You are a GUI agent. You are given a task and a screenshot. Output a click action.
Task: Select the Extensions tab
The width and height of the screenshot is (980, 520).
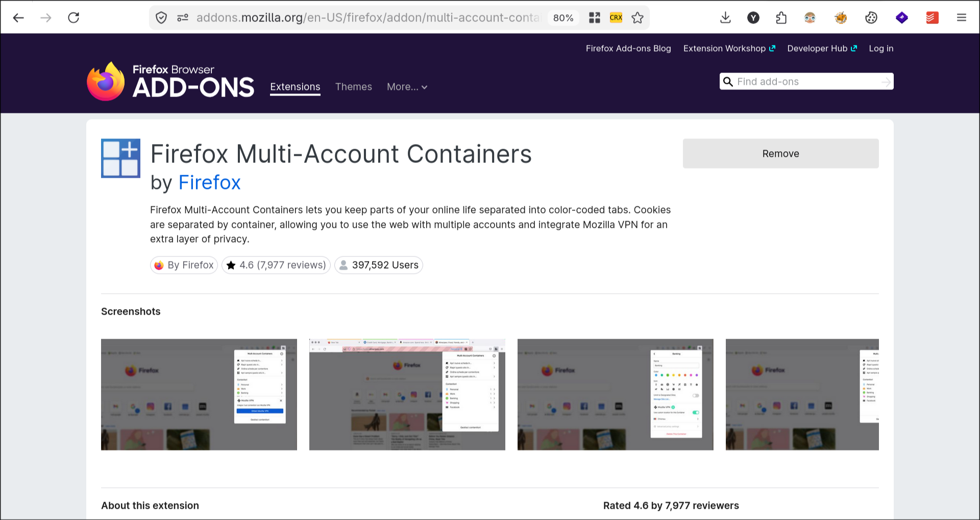[x=295, y=87]
